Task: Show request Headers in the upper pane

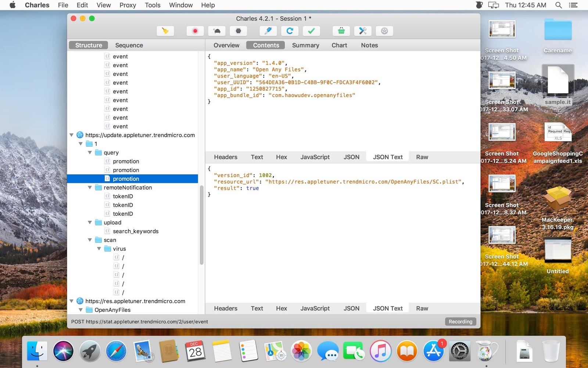Action: 226,157
